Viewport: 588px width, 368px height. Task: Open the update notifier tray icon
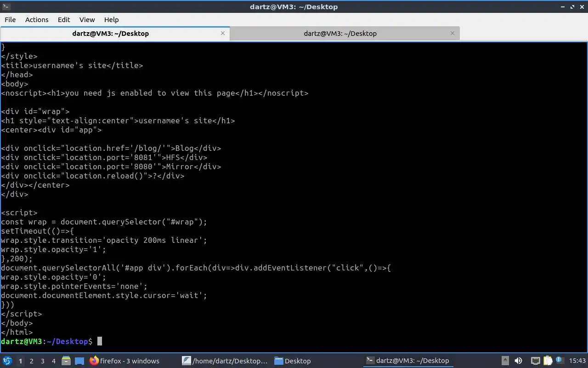(x=559, y=361)
